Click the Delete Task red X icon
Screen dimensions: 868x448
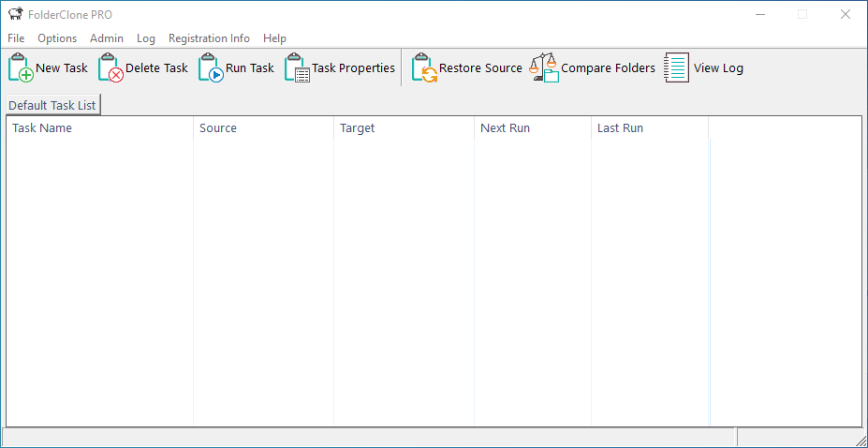click(x=110, y=68)
